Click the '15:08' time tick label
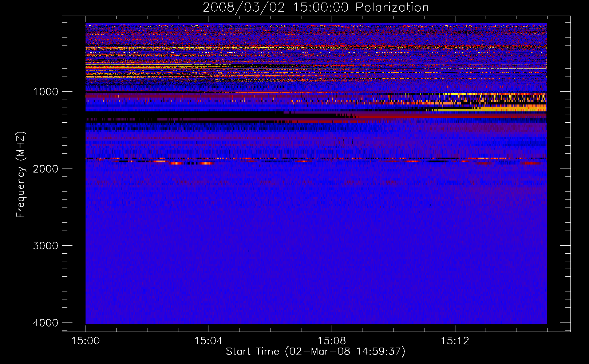589x364 pixels. 332,341
